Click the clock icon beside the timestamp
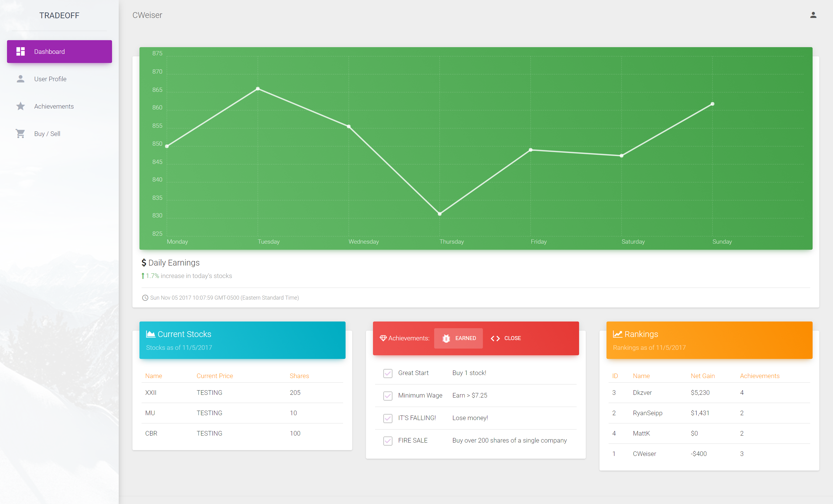Screen dimensions: 833x504 pos(145,297)
